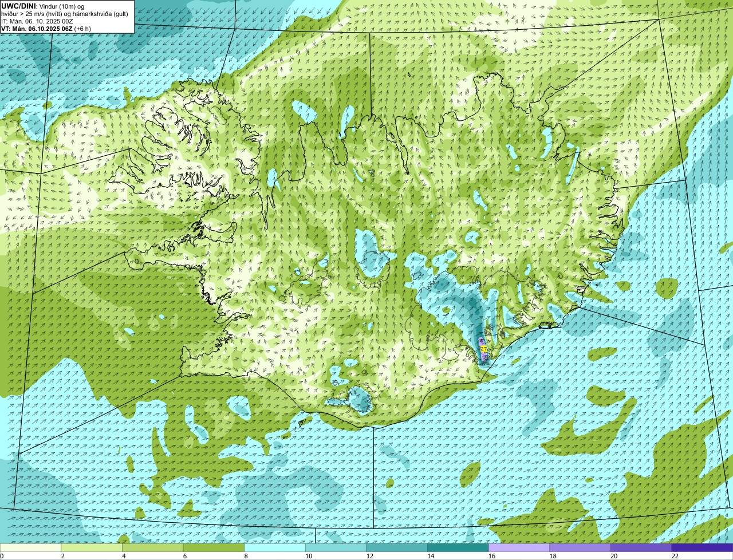Screen dimensions: 733x560
Task: Choose the medium teal 12–14 legend swatch
Action: pyautogui.click(x=397, y=547)
